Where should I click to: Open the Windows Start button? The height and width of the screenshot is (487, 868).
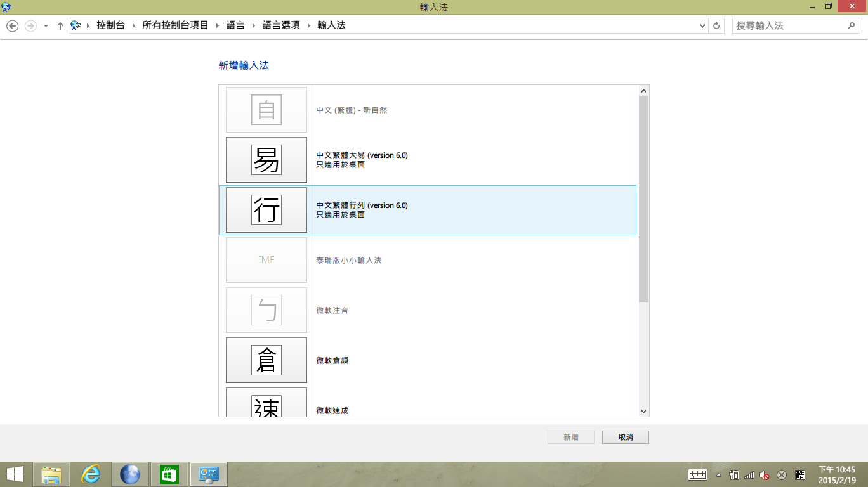(x=15, y=474)
